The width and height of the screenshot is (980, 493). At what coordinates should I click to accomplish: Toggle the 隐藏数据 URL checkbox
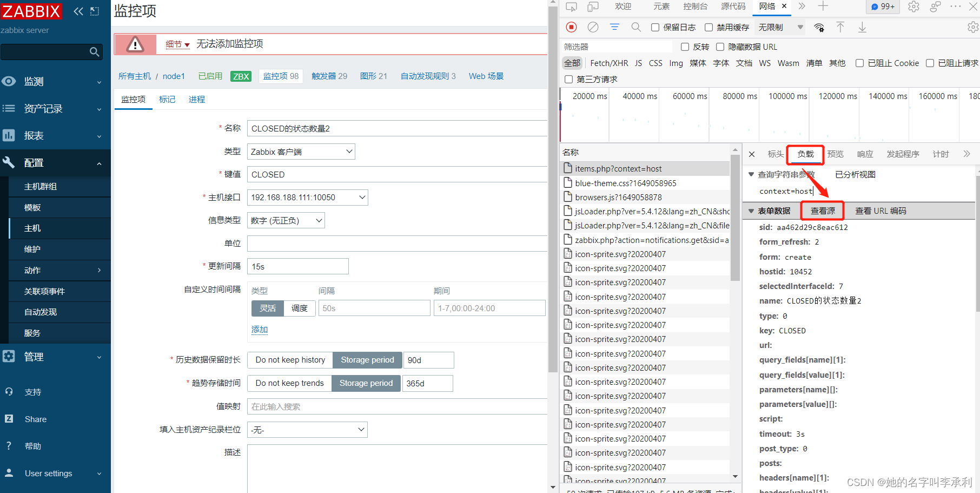(x=720, y=47)
